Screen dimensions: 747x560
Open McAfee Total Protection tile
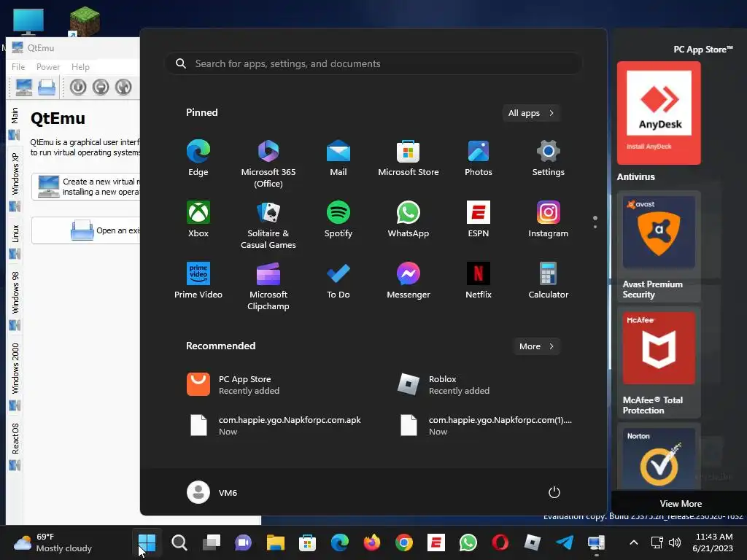click(659, 362)
